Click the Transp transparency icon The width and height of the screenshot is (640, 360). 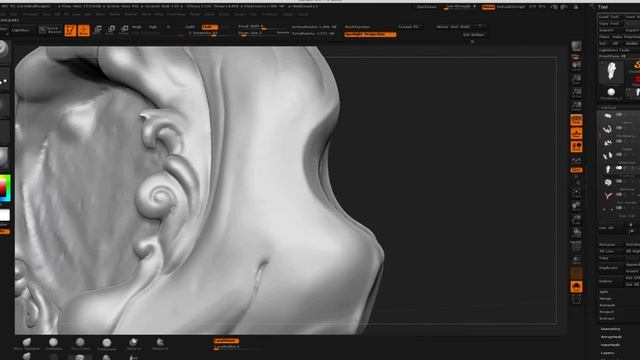coord(576,260)
